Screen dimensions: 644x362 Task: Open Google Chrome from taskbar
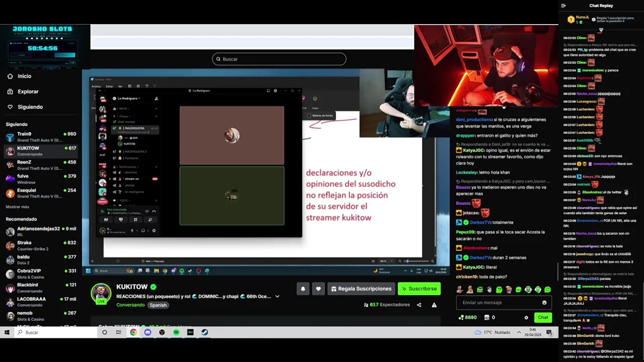point(133,332)
